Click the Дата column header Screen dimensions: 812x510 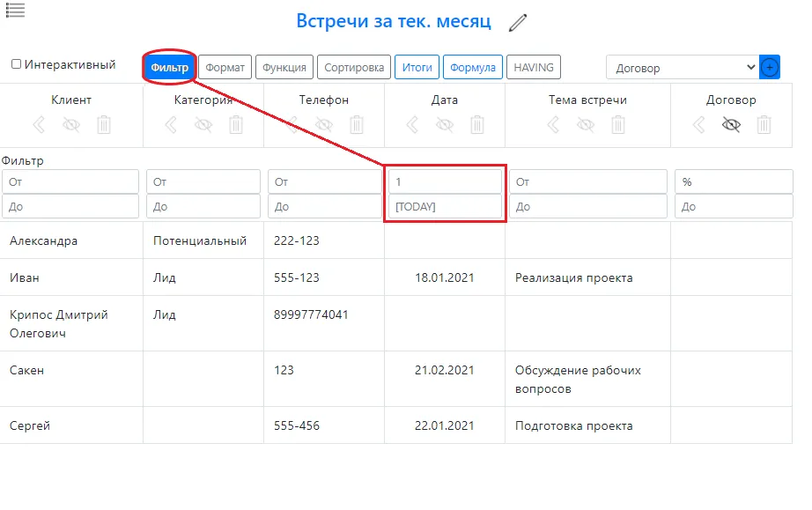click(445, 100)
